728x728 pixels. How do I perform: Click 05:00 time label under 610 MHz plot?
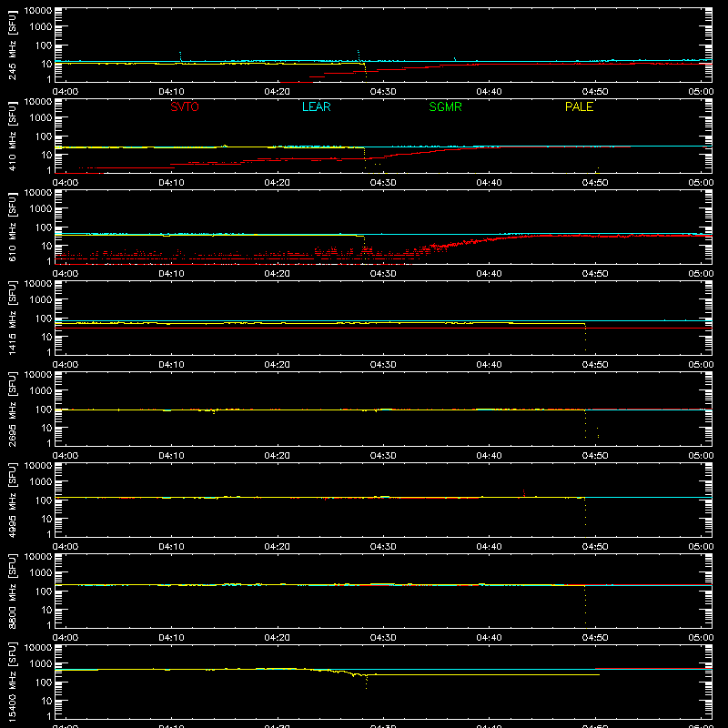click(701, 274)
